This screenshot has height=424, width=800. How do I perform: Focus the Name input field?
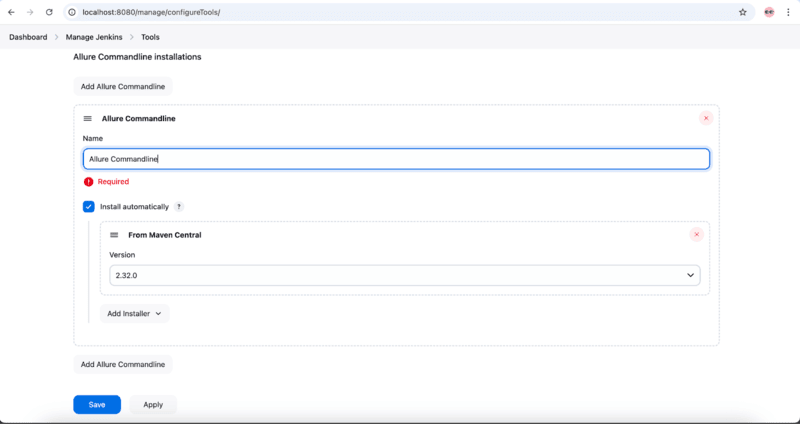pos(396,159)
